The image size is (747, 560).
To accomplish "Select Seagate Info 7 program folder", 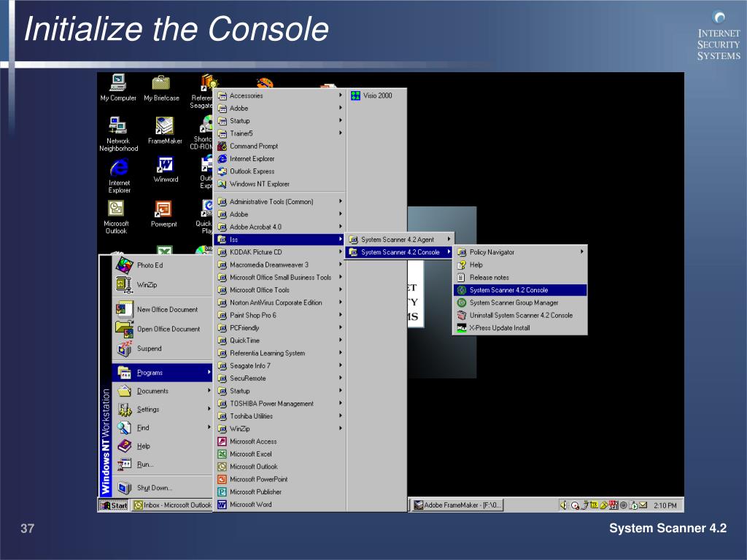I will 280,366.
